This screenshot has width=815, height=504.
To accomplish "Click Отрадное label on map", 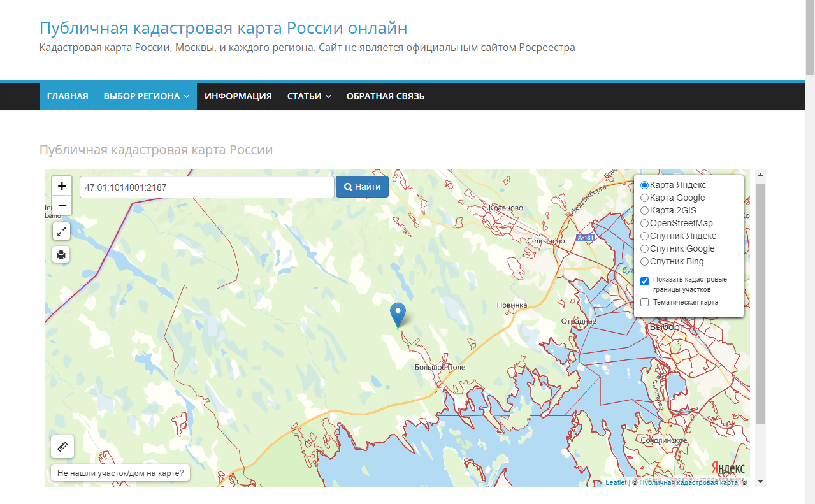I will [x=578, y=321].
